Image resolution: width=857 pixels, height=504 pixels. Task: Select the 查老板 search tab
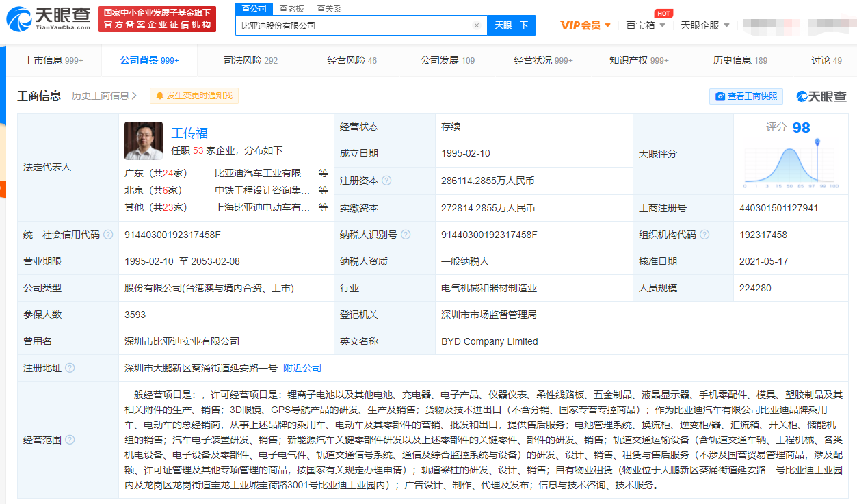tap(293, 9)
